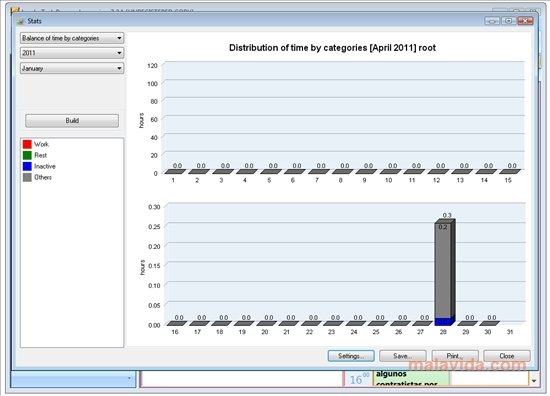
Task: Click the day 15 axis label in upper chart
Action: tap(508, 180)
